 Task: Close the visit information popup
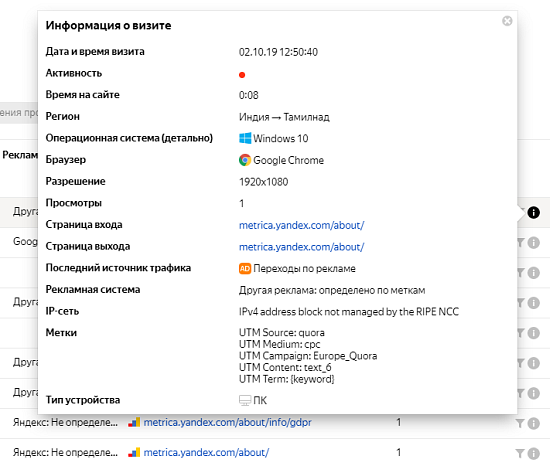tap(507, 21)
